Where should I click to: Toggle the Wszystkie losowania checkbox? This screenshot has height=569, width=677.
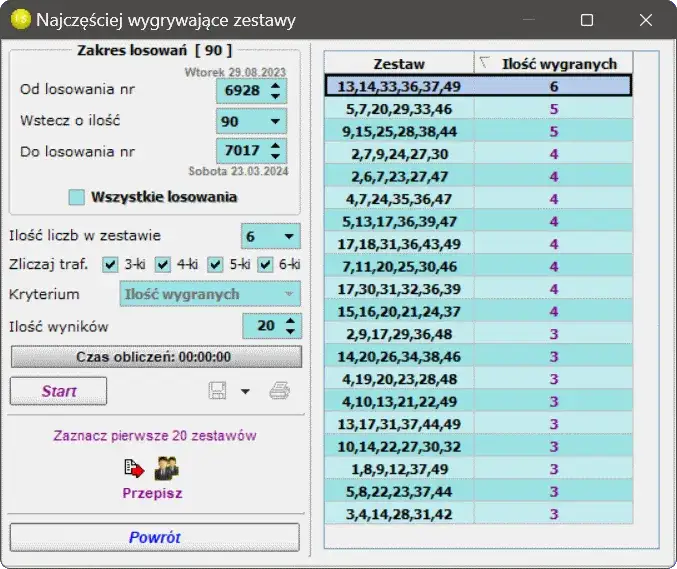(77, 197)
